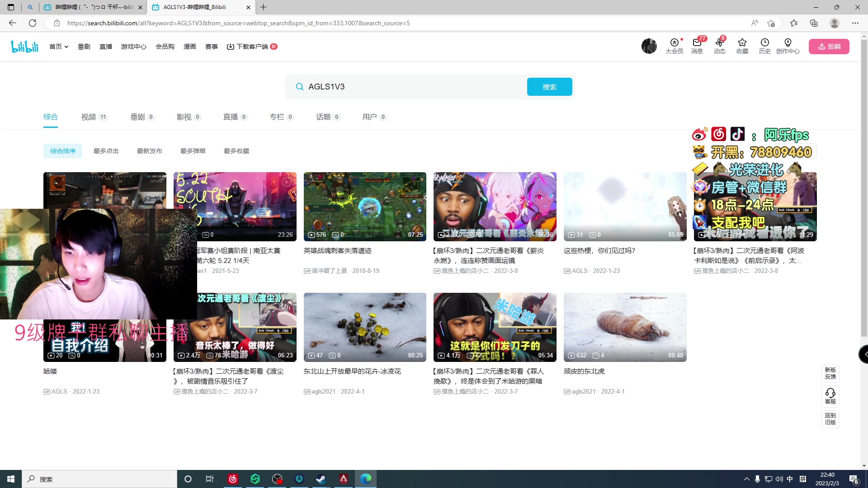
Task: Click the 投稿 upload button
Action: (x=829, y=46)
